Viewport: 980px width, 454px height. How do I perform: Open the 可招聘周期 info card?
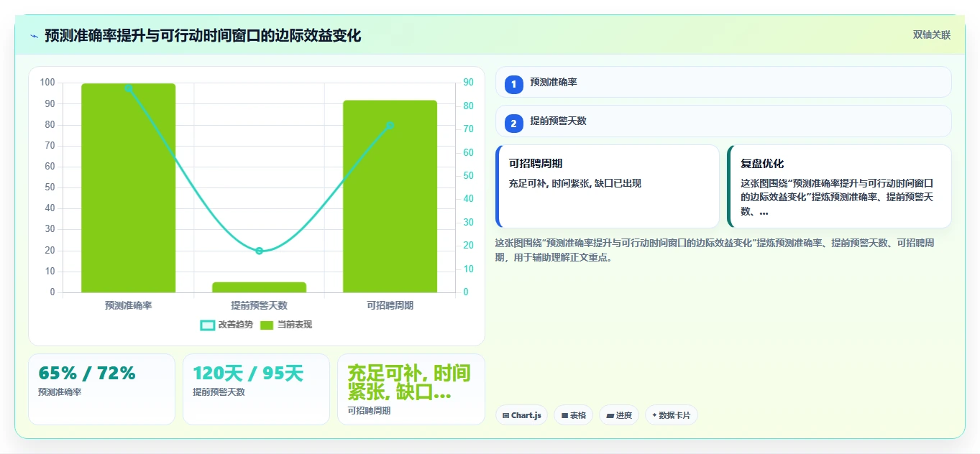click(607, 186)
